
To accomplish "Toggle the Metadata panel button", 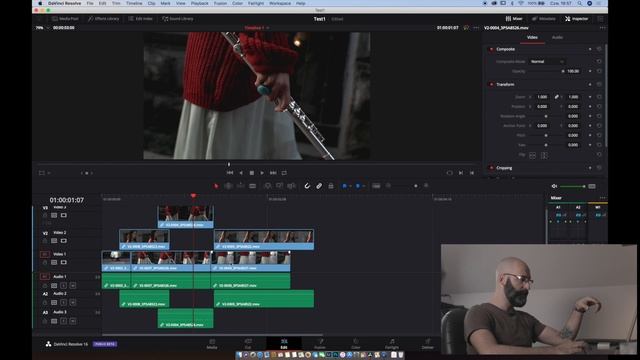I will click(x=544, y=19).
